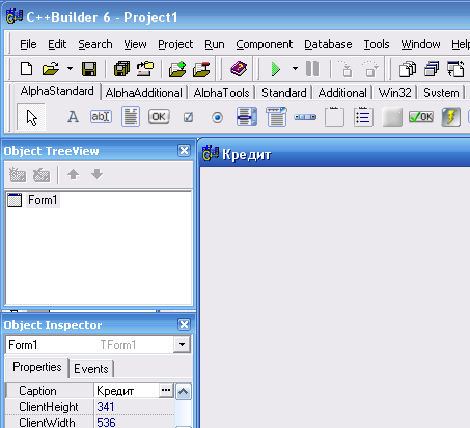470x428 pixels.
Task: Click the View Form icon
Action: [x=432, y=69]
